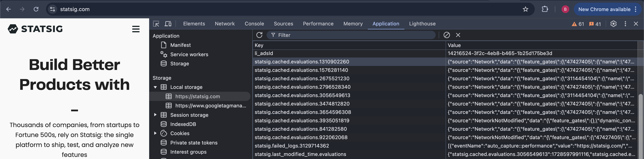The image size is (644, 159).
Task: Click the Key column header
Action: (349, 45)
